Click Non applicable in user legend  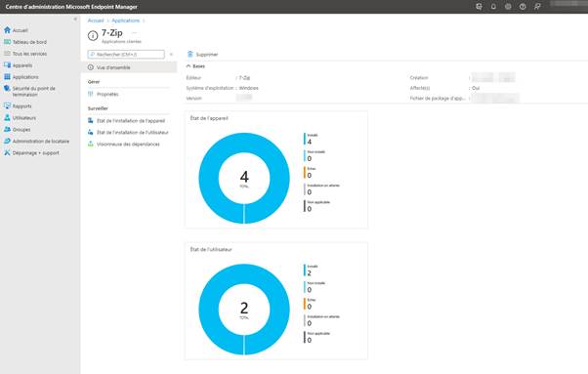(318, 334)
